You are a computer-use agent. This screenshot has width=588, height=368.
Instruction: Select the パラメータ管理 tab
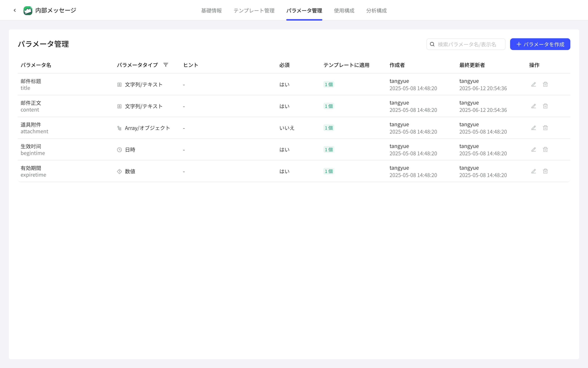pyautogui.click(x=304, y=10)
